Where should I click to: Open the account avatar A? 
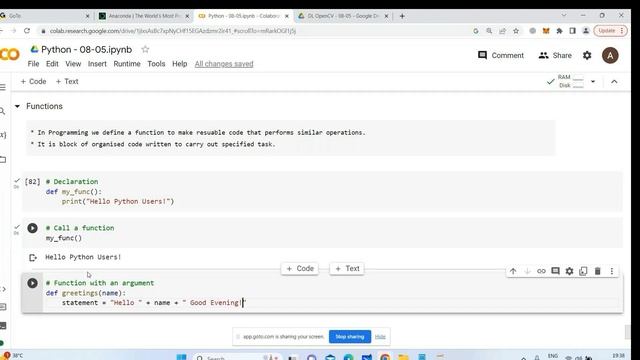click(x=610, y=56)
